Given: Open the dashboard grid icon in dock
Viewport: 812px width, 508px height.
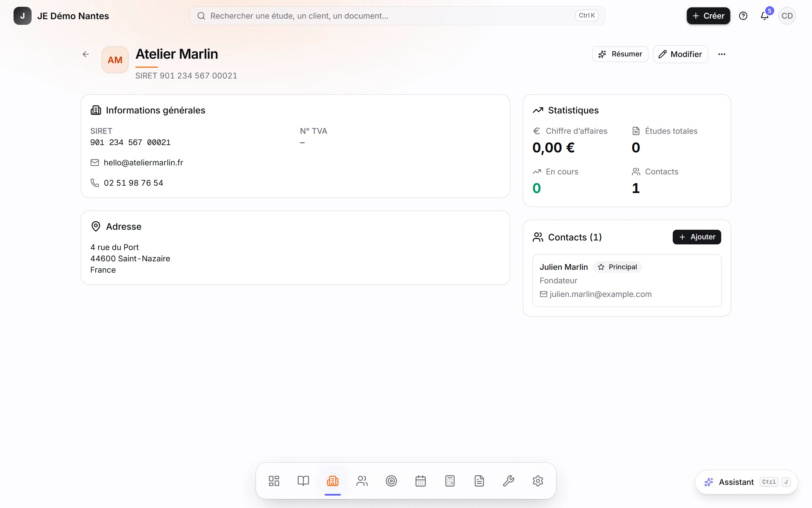Looking at the screenshot, I should [274, 481].
